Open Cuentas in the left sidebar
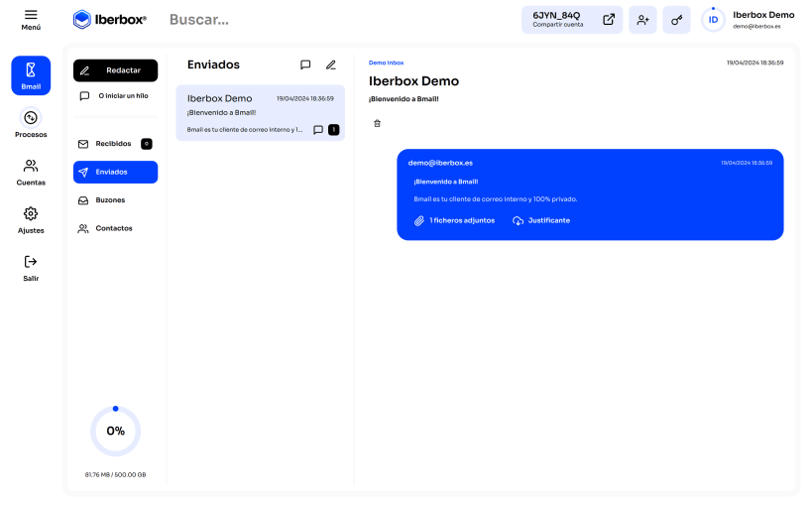 pyautogui.click(x=31, y=172)
